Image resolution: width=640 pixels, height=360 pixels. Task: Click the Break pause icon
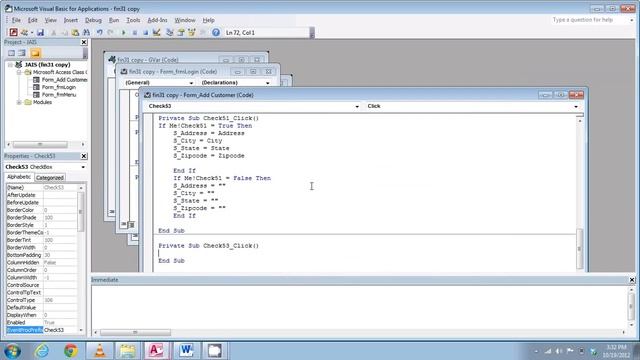134,33
